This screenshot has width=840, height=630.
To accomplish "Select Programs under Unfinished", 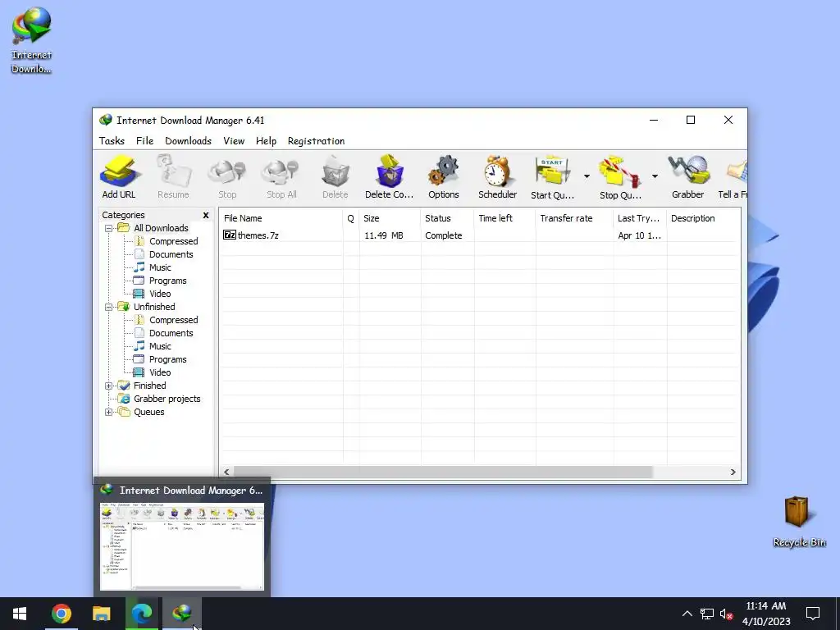I will click(167, 359).
